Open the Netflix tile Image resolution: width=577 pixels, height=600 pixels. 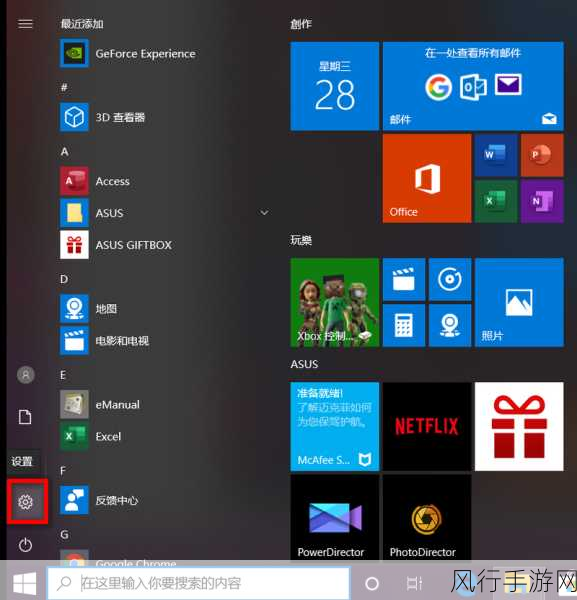point(427,426)
